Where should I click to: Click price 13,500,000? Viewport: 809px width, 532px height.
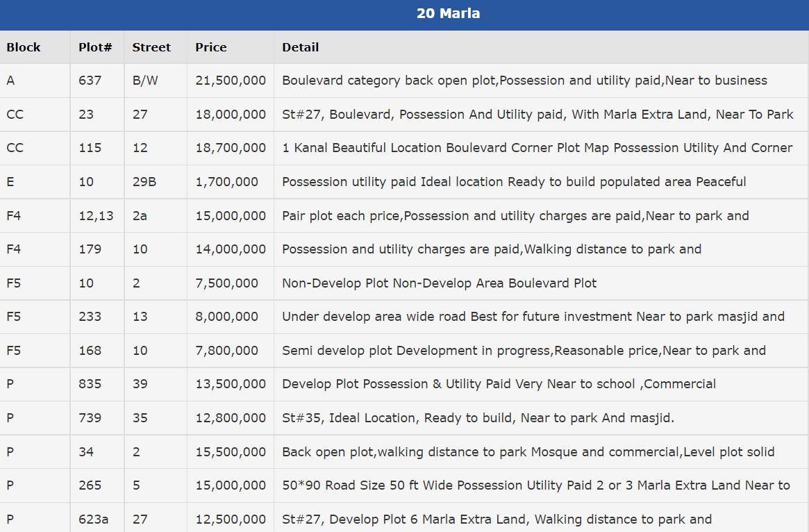coord(230,385)
